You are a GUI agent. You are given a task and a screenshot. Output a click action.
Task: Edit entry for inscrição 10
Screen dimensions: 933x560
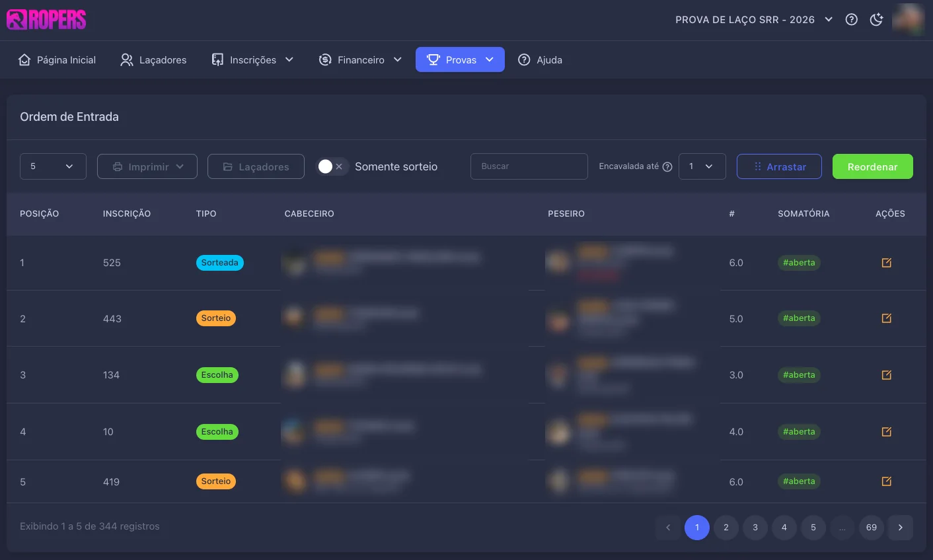tap(887, 432)
